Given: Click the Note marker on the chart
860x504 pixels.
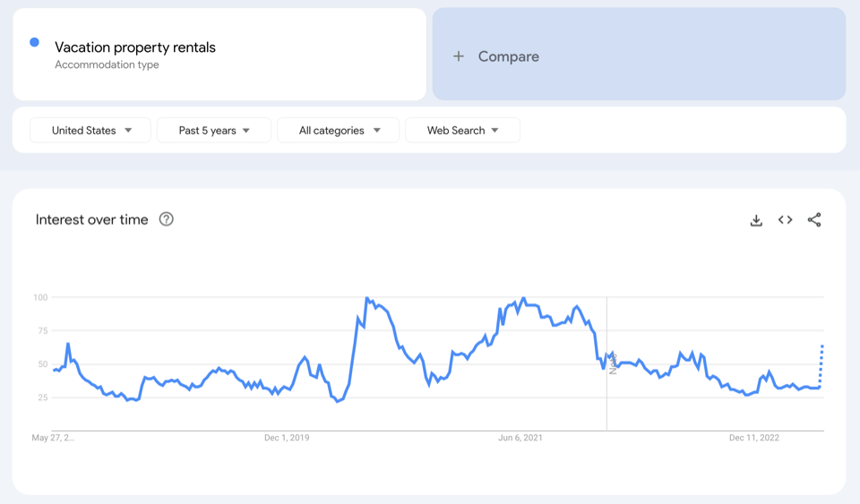Looking at the screenshot, I should 613,363.
